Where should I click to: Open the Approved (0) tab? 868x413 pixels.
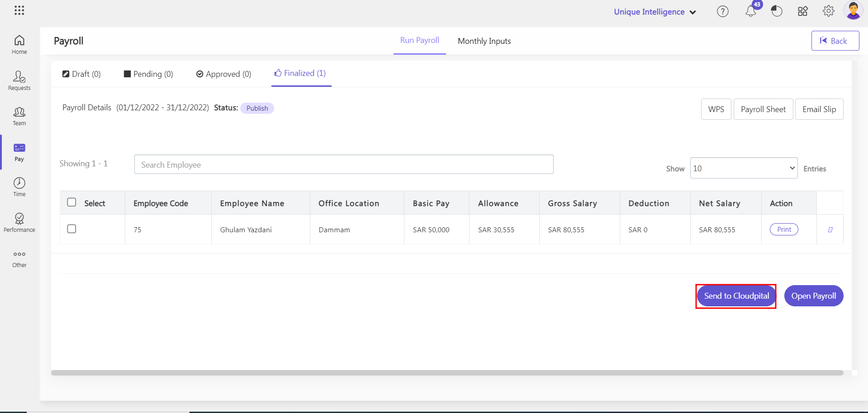pyautogui.click(x=223, y=74)
